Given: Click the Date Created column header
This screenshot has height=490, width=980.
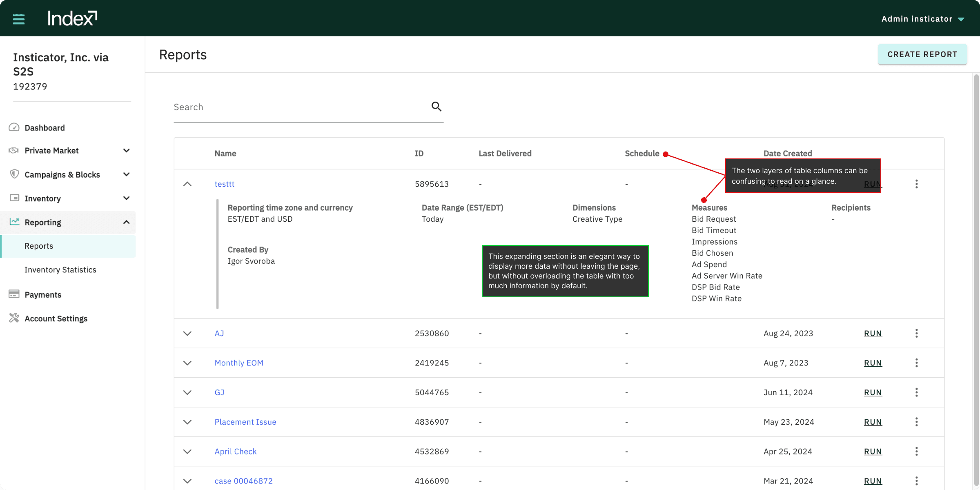Looking at the screenshot, I should (788, 154).
